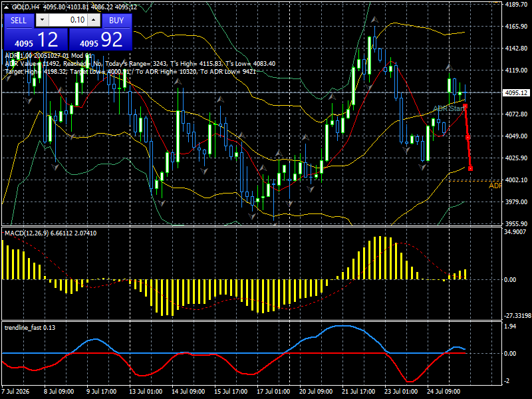The width and height of the screenshot is (532, 399).
Task: Click the 4049.00 price axis label
Action: (x=516, y=136)
